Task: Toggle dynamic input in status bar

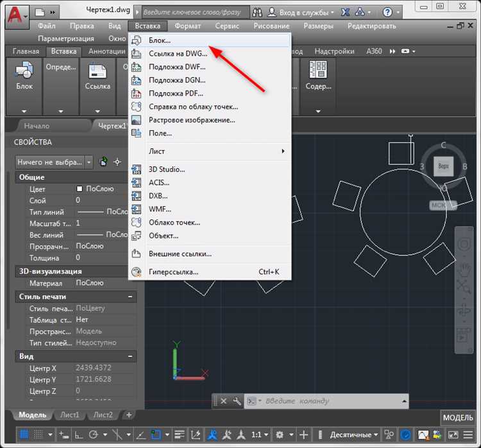Action: [x=63, y=435]
